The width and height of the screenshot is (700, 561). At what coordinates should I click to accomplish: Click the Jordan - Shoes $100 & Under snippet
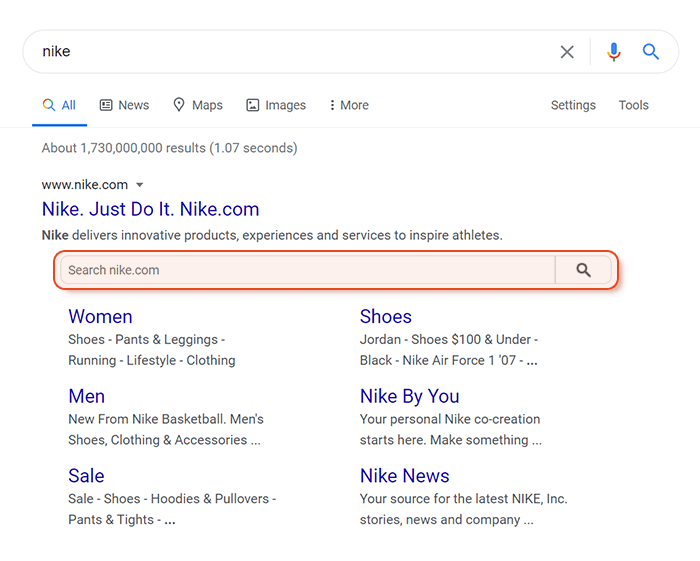(449, 350)
